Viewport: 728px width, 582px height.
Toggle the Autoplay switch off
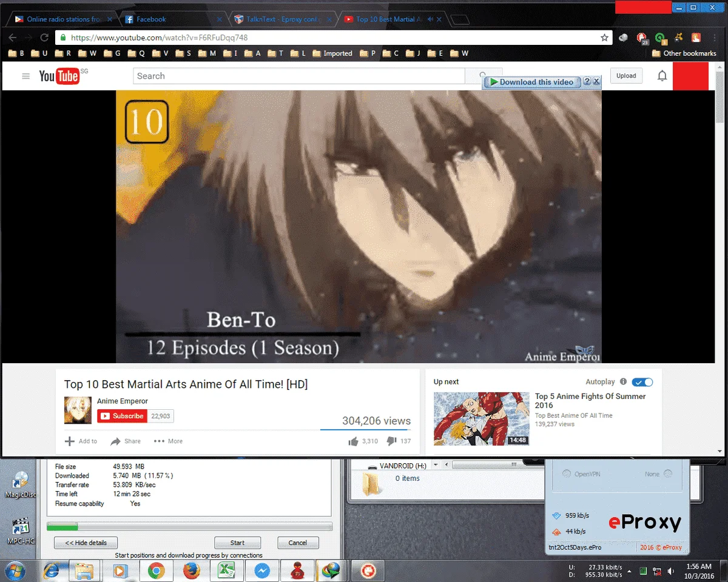[x=642, y=382]
